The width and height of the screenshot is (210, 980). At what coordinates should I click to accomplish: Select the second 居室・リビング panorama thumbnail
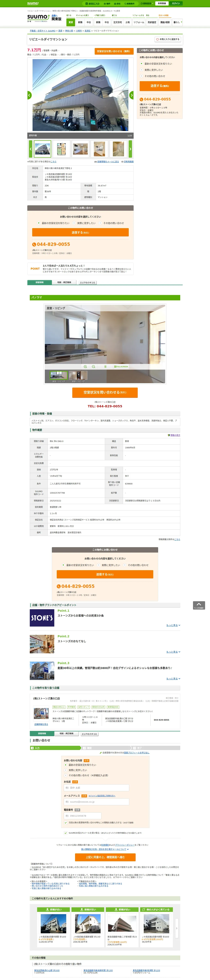pyautogui.click(x=78, y=376)
